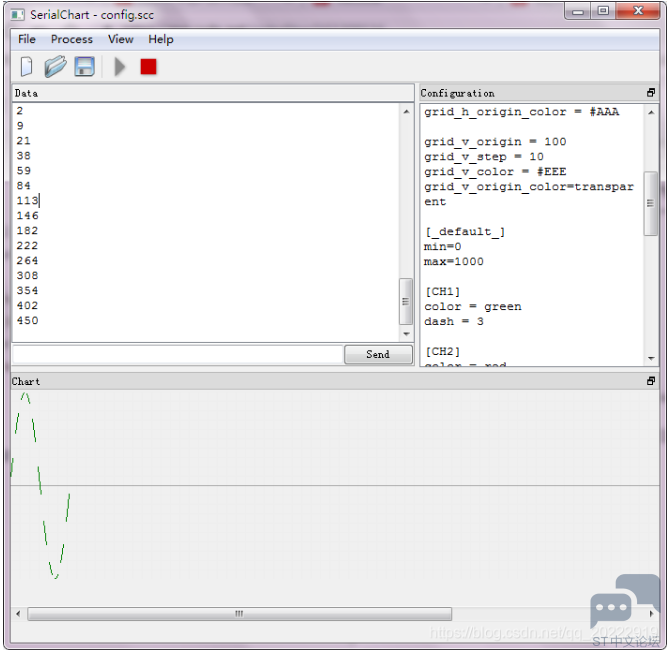Open the Help menu
Screen dimensions: 669x657
(161, 39)
